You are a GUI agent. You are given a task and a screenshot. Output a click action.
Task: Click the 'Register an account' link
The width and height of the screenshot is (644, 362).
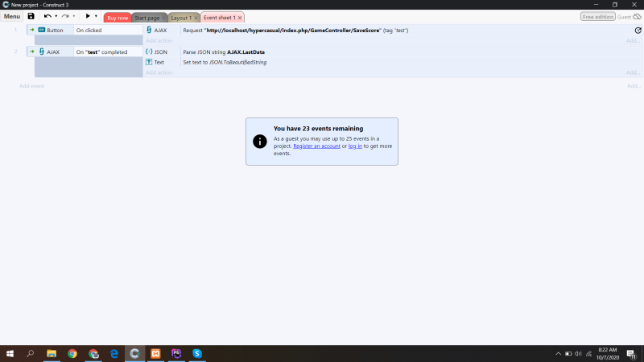pyautogui.click(x=316, y=146)
